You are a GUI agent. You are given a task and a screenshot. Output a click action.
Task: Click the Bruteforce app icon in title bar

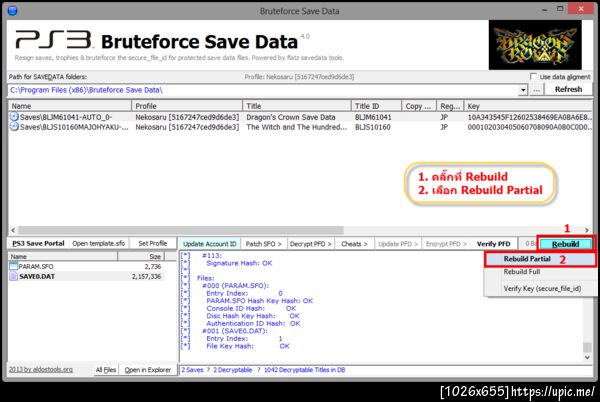point(13,10)
